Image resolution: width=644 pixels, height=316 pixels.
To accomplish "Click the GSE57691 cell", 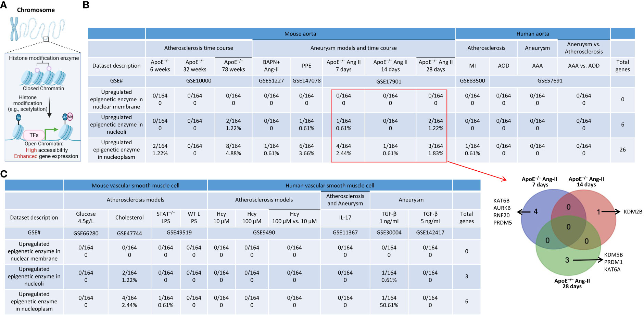I will pos(550,81).
